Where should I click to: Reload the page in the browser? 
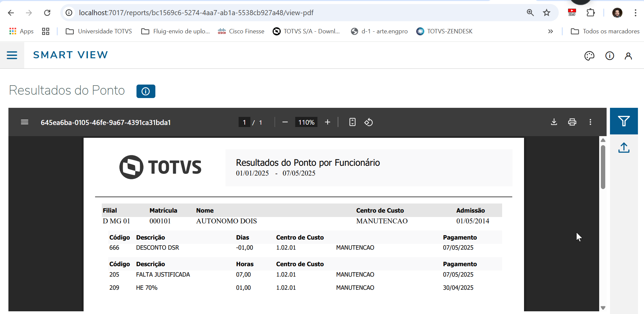point(47,12)
